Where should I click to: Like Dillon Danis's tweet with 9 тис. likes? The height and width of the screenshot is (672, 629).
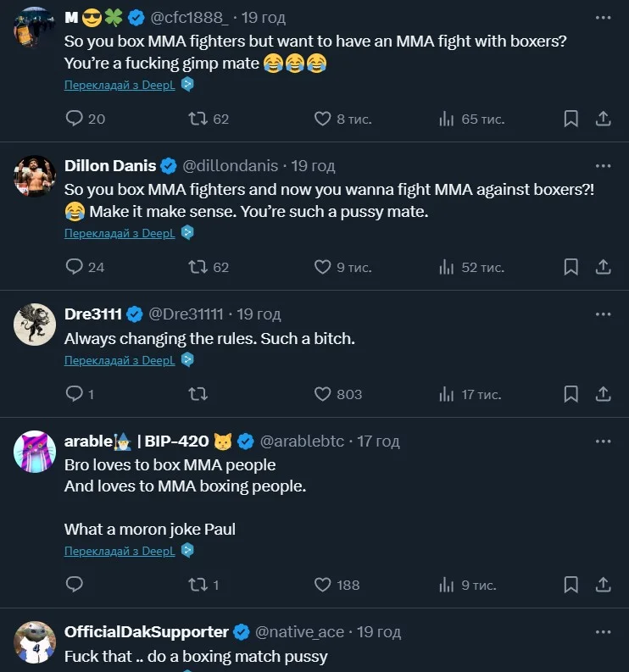click(x=323, y=267)
